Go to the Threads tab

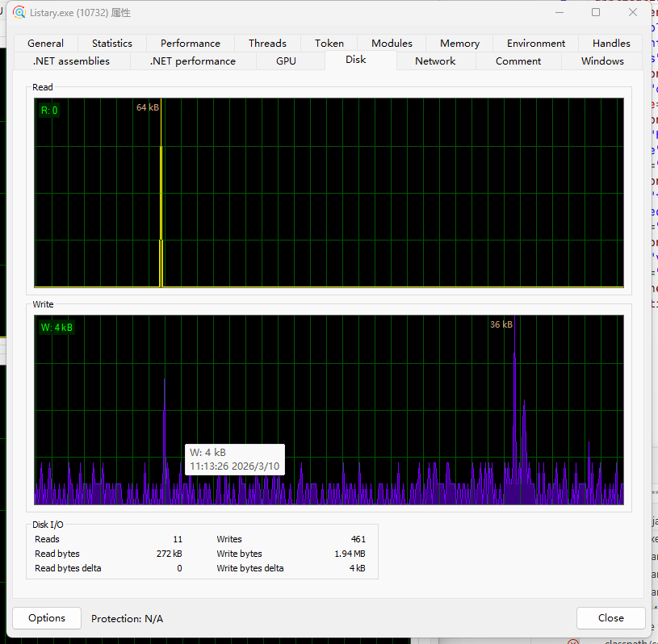coord(267,44)
